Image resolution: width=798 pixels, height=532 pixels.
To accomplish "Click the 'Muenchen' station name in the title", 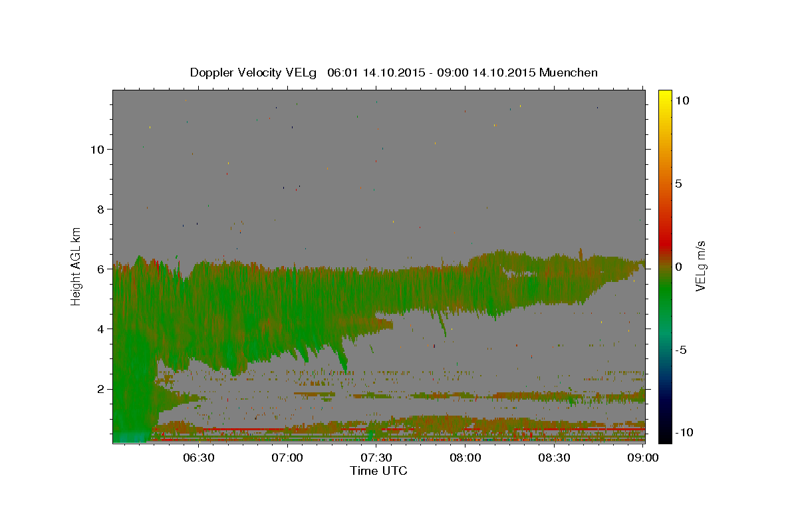I will pos(569,72).
